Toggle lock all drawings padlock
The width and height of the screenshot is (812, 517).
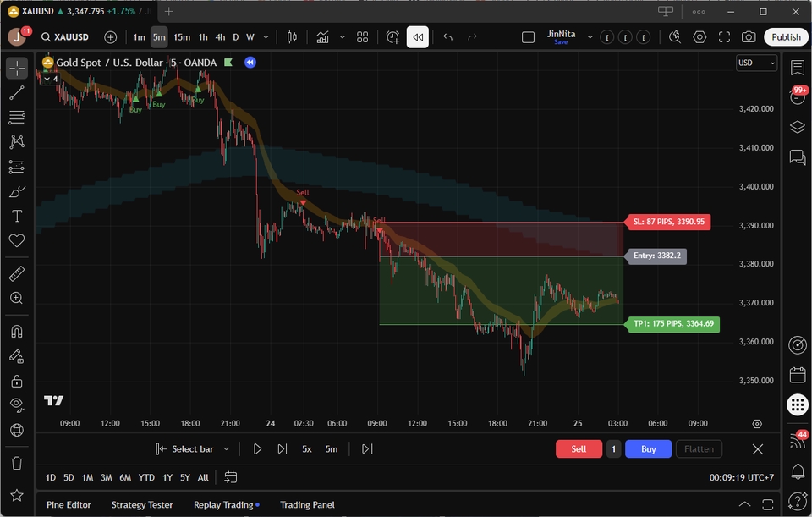tap(17, 381)
